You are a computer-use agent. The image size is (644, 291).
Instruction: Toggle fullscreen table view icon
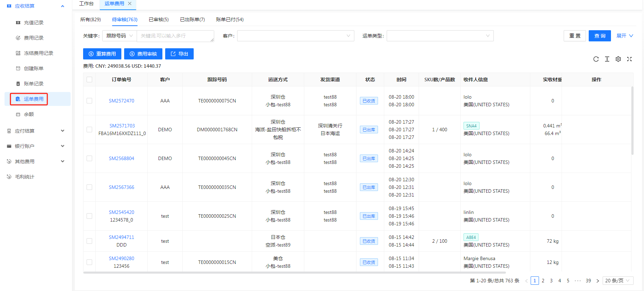629,59
